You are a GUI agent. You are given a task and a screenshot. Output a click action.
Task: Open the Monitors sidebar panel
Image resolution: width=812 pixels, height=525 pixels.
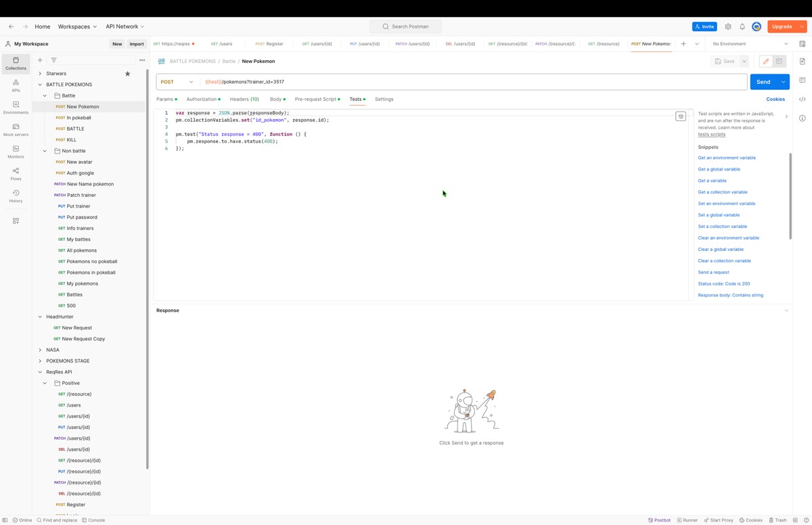[x=16, y=152]
